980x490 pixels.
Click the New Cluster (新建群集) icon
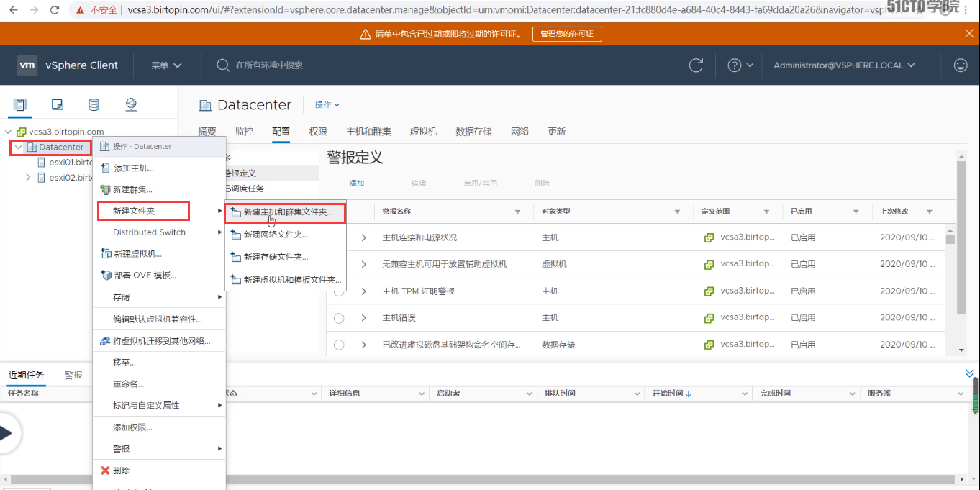pos(105,189)
